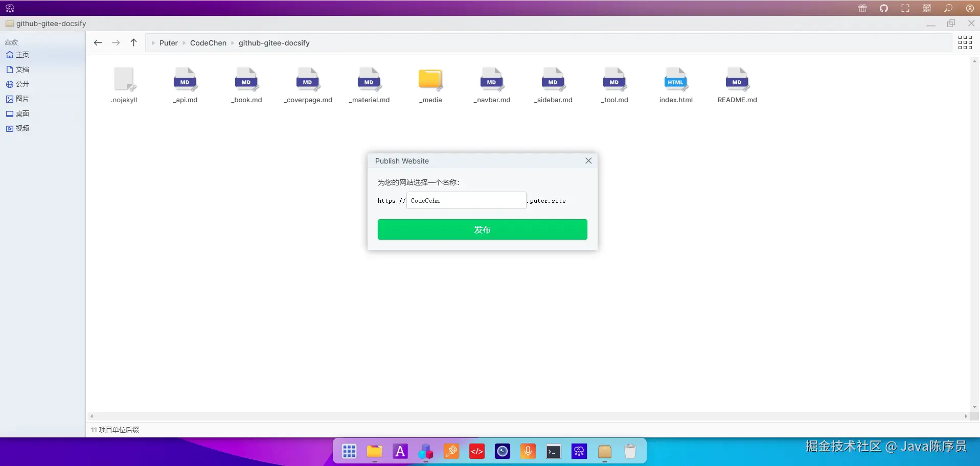
Task: Select the _media folder
Action: (430, 85)
